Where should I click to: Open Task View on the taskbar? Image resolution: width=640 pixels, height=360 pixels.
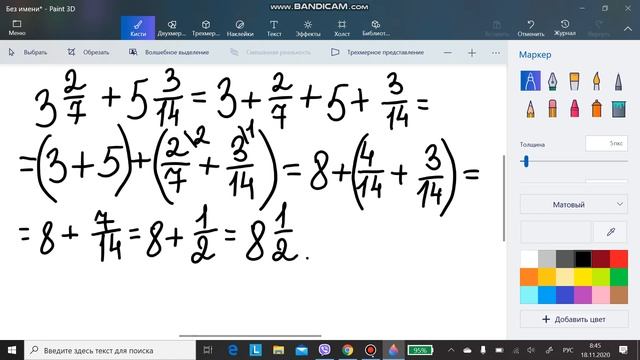(208, 350)
